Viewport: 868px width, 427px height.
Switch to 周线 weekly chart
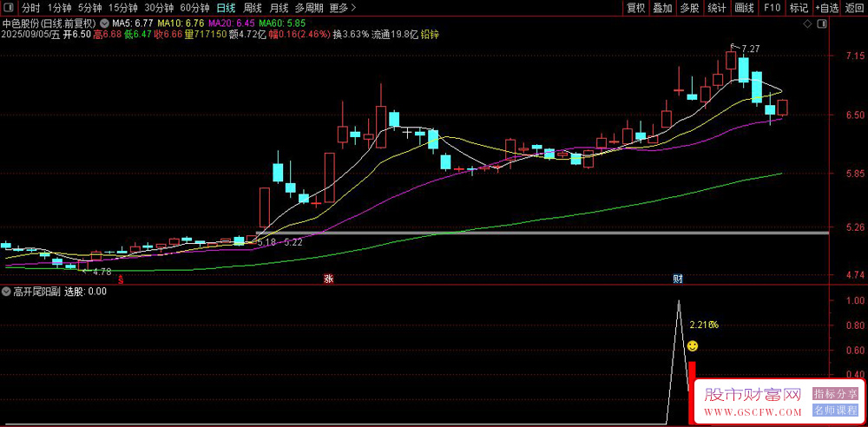pos(253,8)
